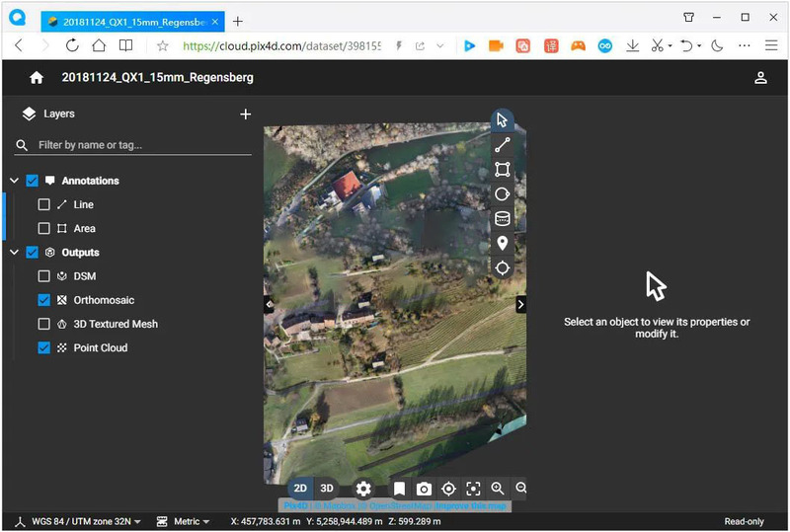Collapse the Outputs group
Screen dimensions: 790x532
15,253
